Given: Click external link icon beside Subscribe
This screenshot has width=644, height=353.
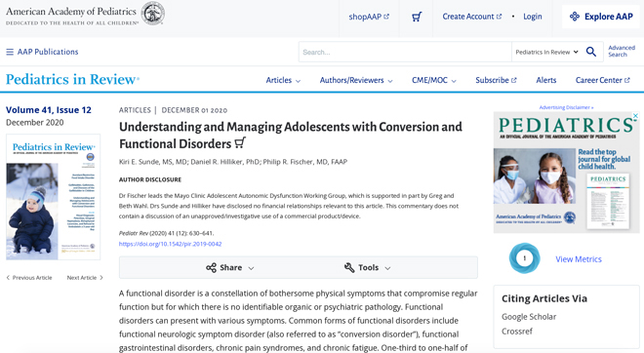Looking at the screenshot, I should 514,81.
